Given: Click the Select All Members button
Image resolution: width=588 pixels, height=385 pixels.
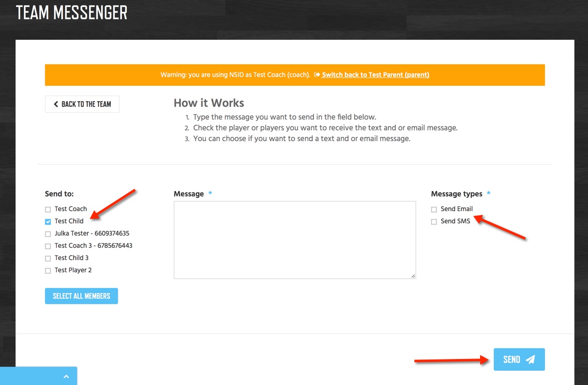Looking at the screenshot, I should click(81, 296).
